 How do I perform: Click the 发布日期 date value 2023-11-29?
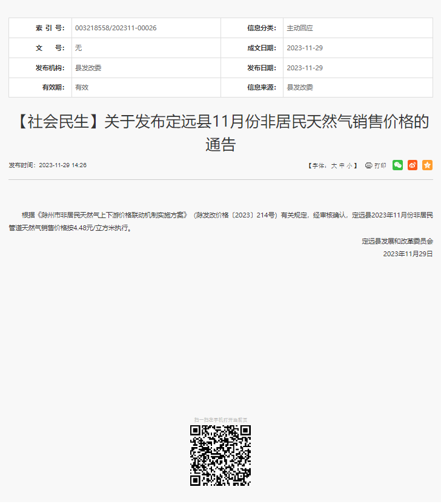click(305, 68)
